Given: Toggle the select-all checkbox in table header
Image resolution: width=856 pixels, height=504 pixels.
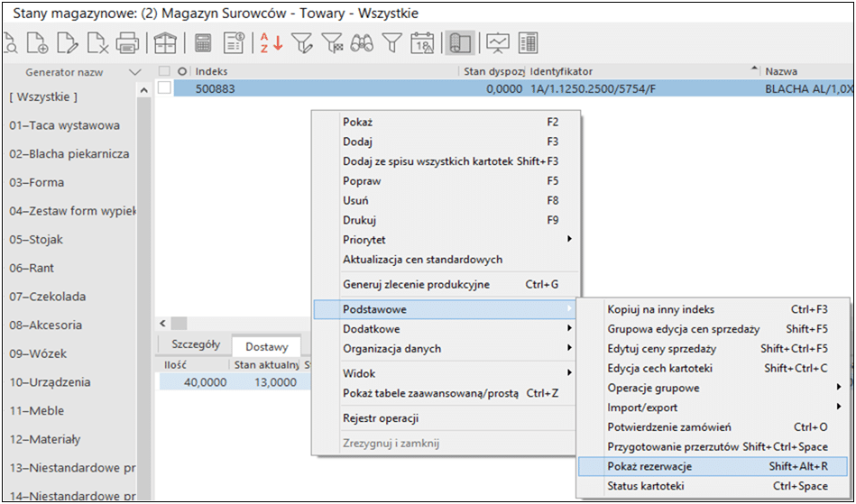Looking at the screenshot, I should [x=164, y=71].
